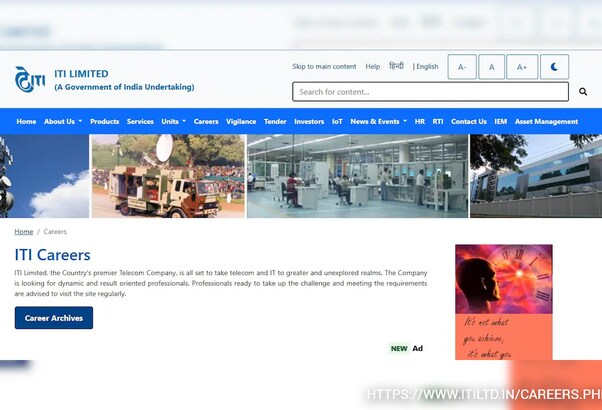Click the clock quote poster image
Viewport: 602px width, 410px height.
(x=503, y=300)
